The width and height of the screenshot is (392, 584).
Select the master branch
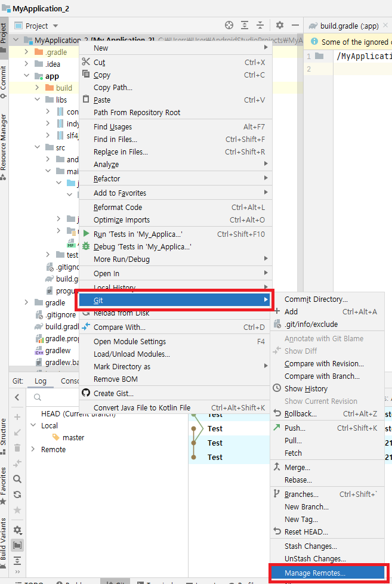click(x=73, y=437)
